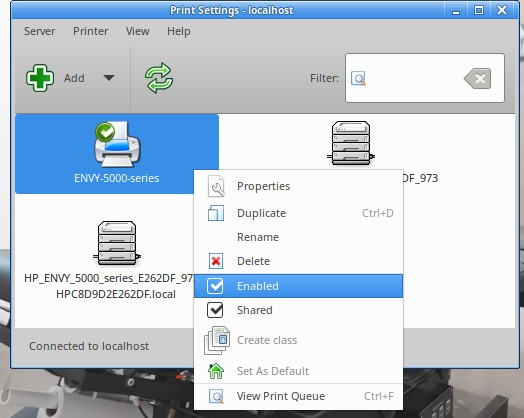Select the HP_ENVY_5000_series_E262DF printer icon
Screen dimensions: 524x418
(117, 243)
